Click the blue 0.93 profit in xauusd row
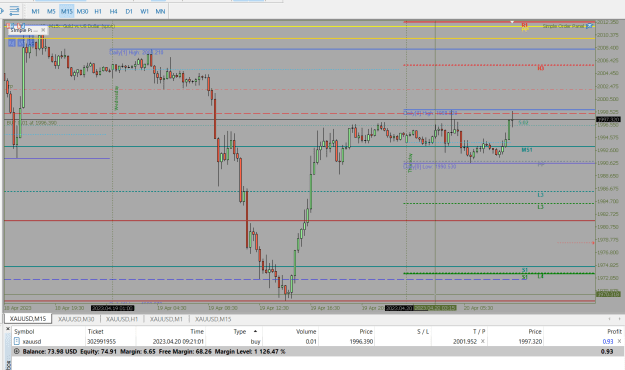 coord(608,342)
